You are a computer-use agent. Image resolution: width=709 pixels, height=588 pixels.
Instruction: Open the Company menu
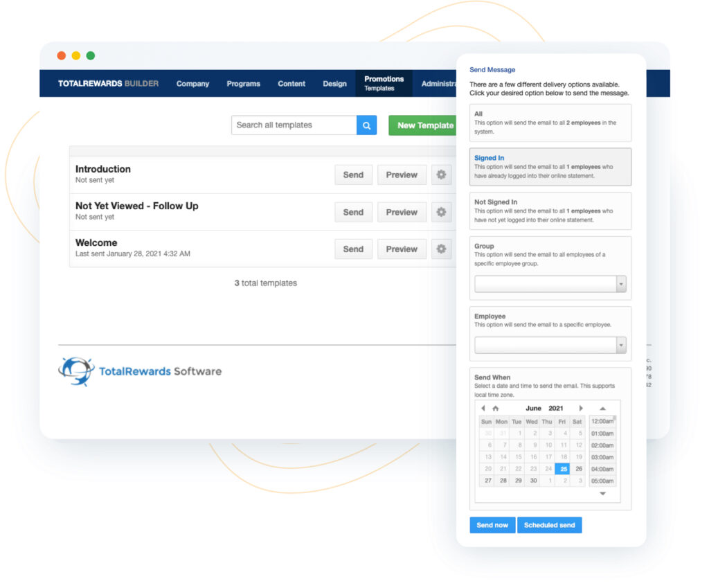click(192, 84)
